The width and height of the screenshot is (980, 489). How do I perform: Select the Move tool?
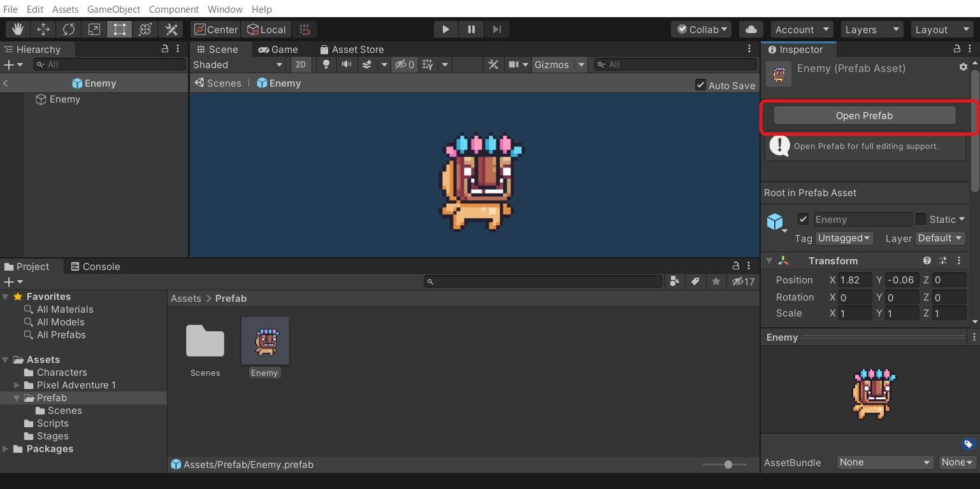tap(43, 29)
